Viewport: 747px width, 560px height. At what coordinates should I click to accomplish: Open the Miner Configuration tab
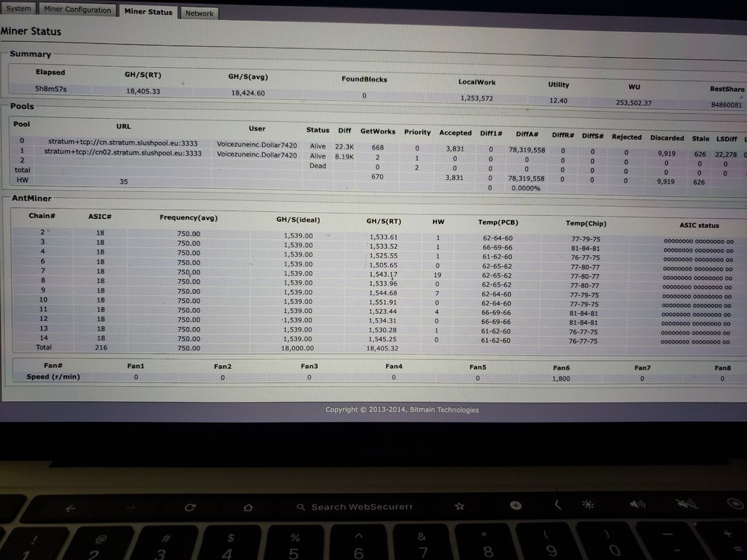click(x=77, y=9)
